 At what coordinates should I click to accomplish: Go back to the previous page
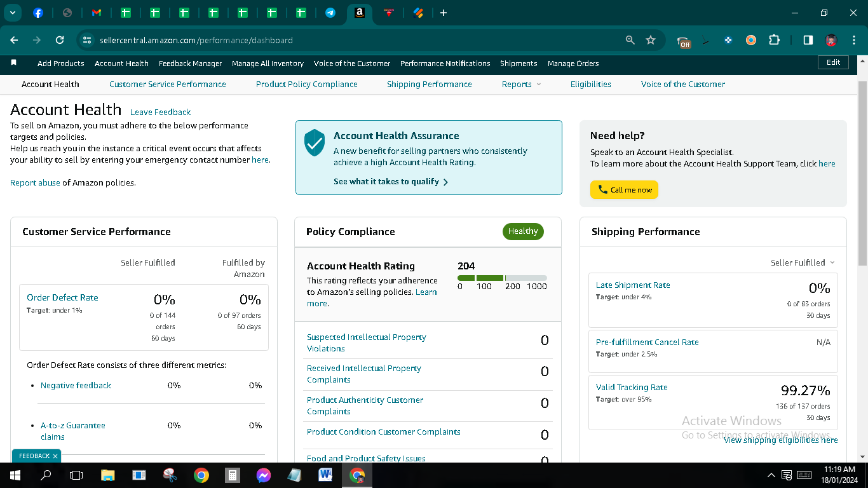(14, 40)
